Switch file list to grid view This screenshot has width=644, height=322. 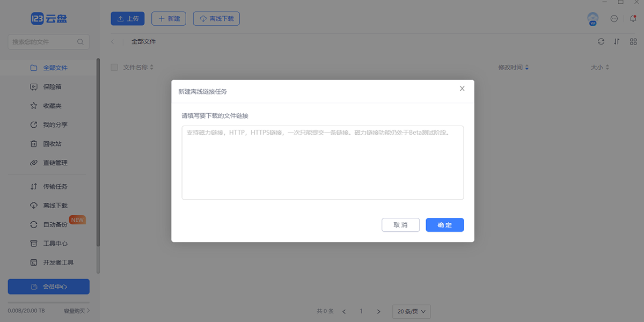pos(633,41)
